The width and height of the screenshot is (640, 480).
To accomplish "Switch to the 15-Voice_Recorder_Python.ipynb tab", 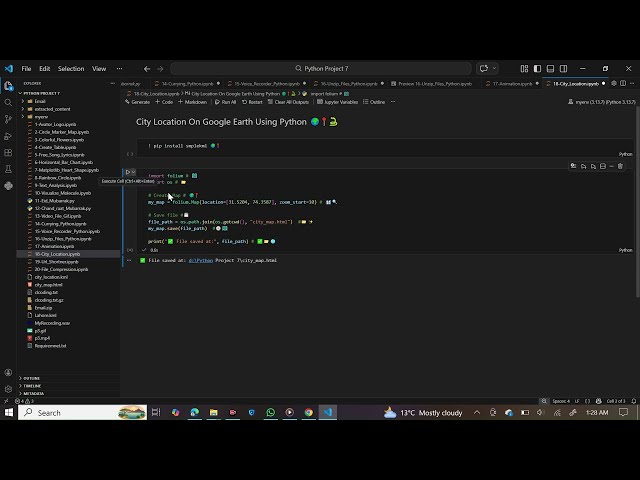I will click(x=267, y=84).
